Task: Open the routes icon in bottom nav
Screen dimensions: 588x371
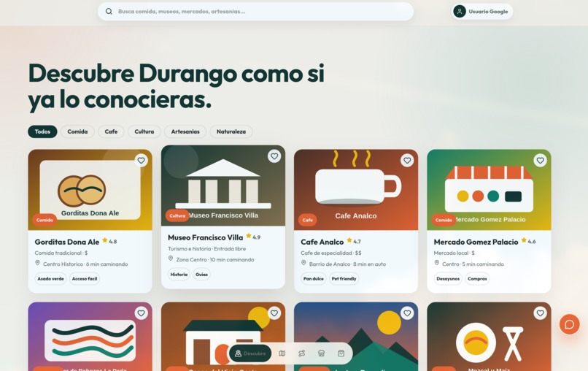Action: (301, 353)
